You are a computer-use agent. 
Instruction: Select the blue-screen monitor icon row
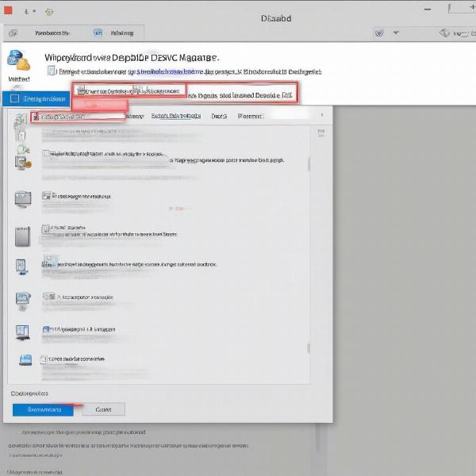(23, 301)
